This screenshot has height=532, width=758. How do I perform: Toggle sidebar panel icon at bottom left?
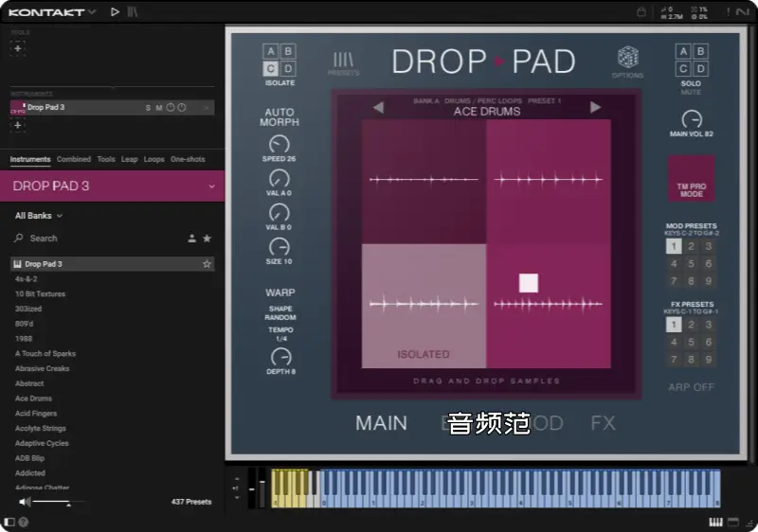(x=9, y=522)
